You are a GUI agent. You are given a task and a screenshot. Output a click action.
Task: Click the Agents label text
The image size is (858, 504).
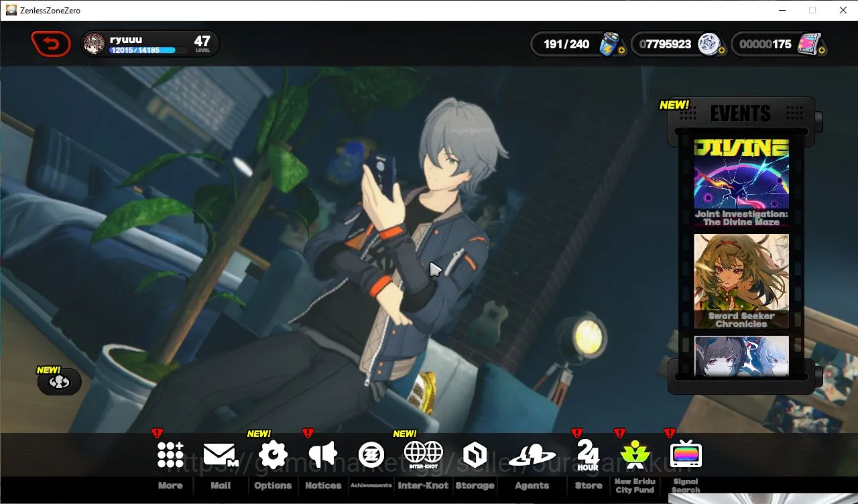(x=532, y=485)
